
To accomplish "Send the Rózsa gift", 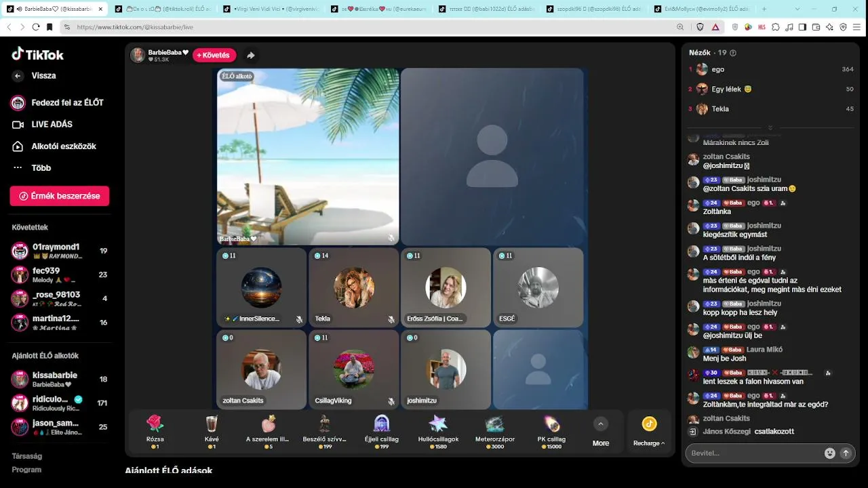I will coord(155,432).
